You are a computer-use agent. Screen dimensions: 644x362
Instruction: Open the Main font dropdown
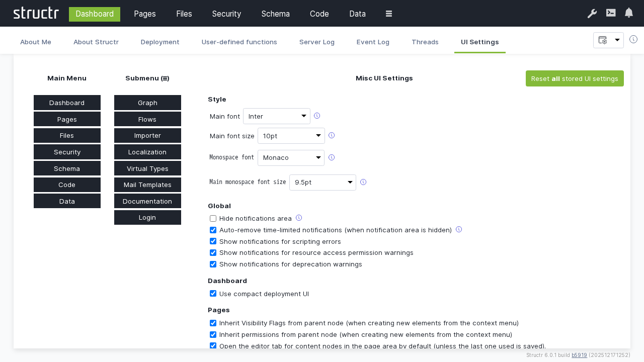(x=277, y=116)
